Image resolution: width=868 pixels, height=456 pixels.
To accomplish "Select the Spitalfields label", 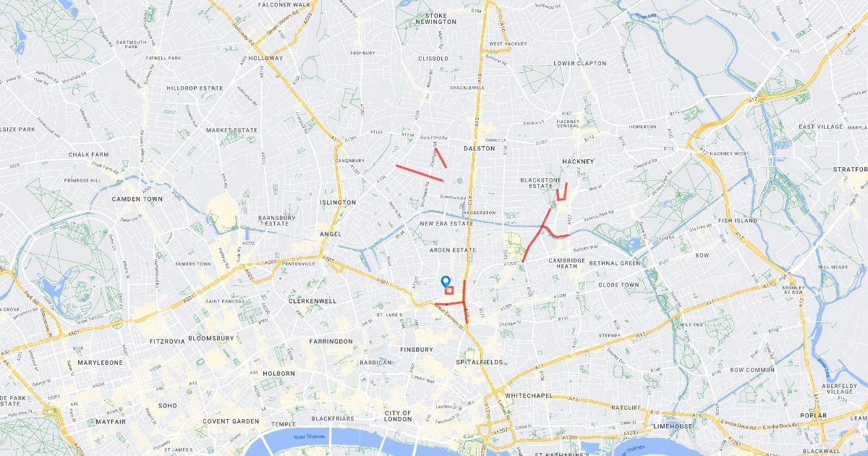I will tap(478, 361).
